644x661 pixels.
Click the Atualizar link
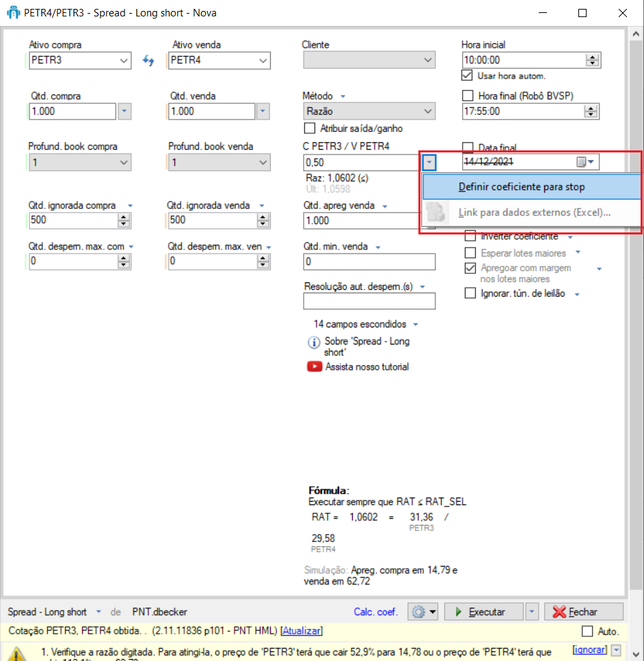pos(301,631)
